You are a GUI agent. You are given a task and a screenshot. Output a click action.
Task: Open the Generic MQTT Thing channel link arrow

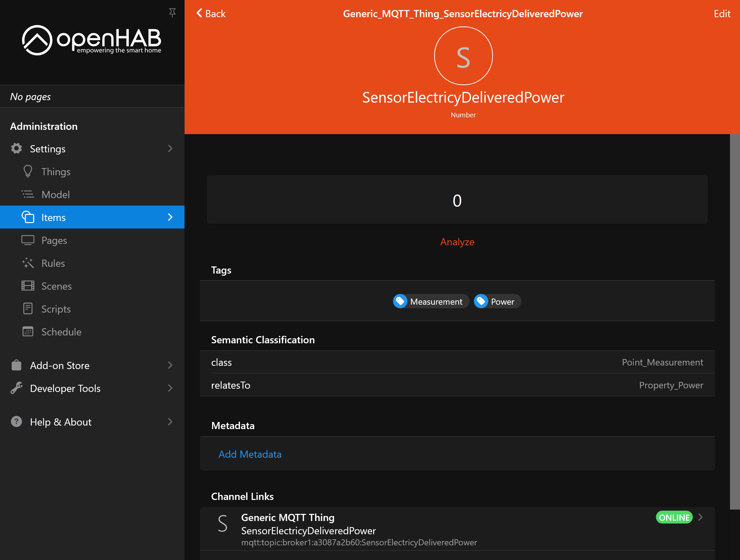(700, 517)
